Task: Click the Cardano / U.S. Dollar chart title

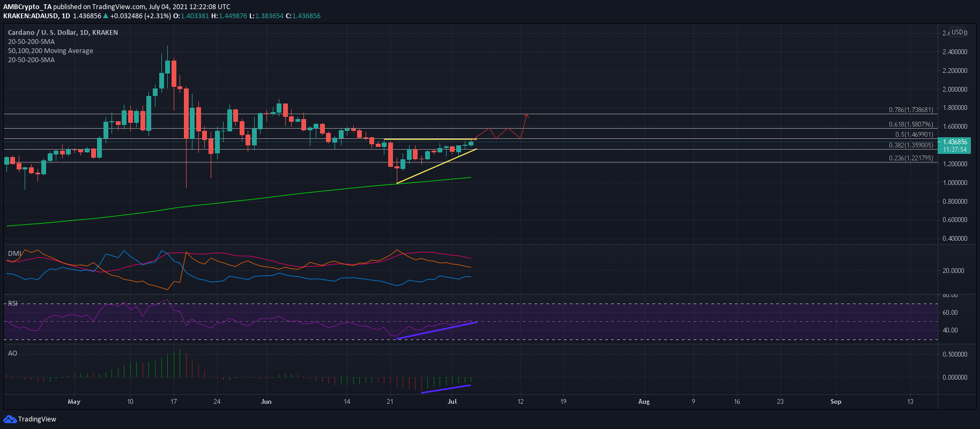Action: (x=63, y=33)
